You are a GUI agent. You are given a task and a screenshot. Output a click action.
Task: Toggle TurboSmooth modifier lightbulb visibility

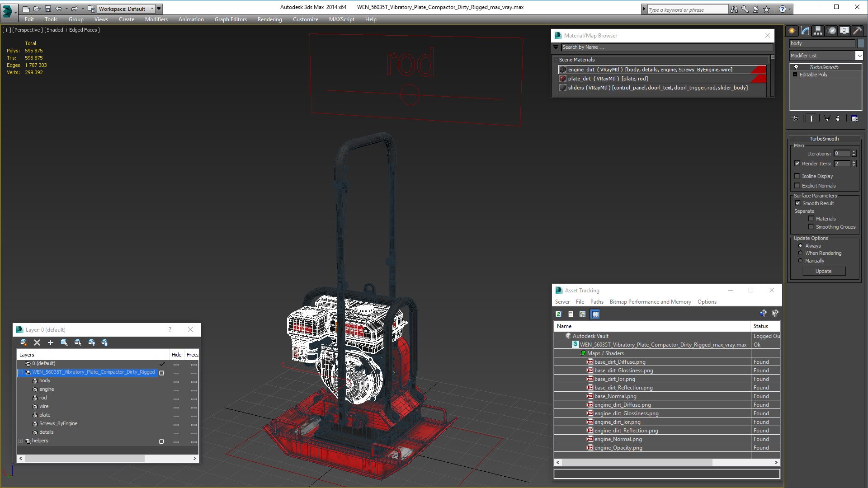tap(796, 67)
